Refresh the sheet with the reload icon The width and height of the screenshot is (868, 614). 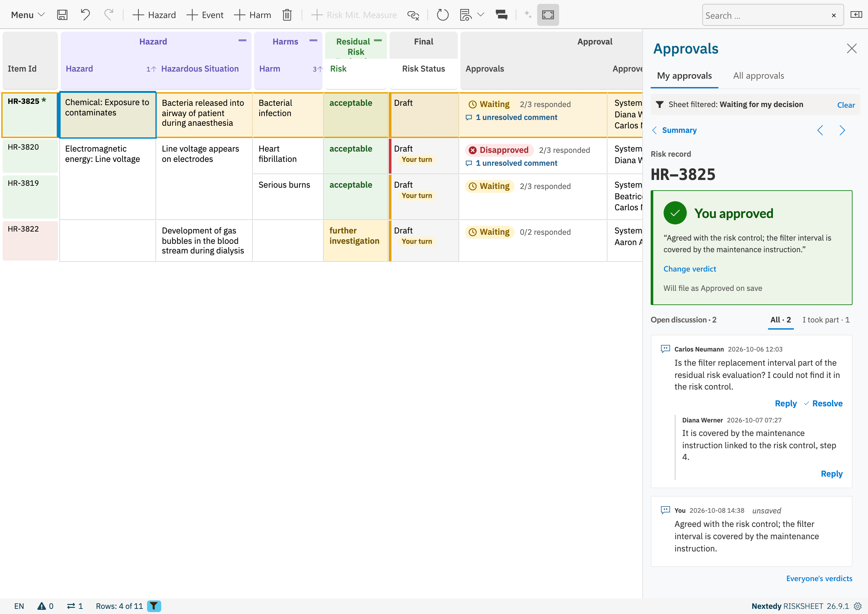point(442,15)
